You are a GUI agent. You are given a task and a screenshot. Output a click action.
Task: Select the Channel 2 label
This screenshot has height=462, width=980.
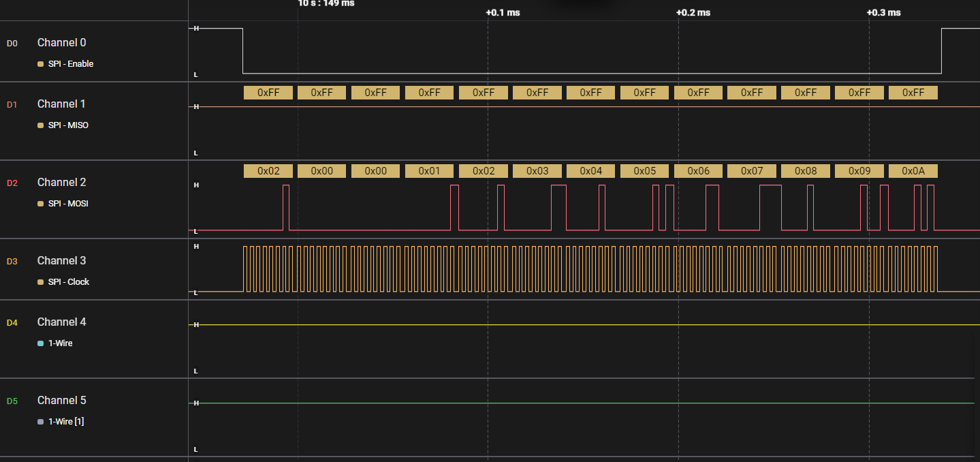tap(61, 182)
